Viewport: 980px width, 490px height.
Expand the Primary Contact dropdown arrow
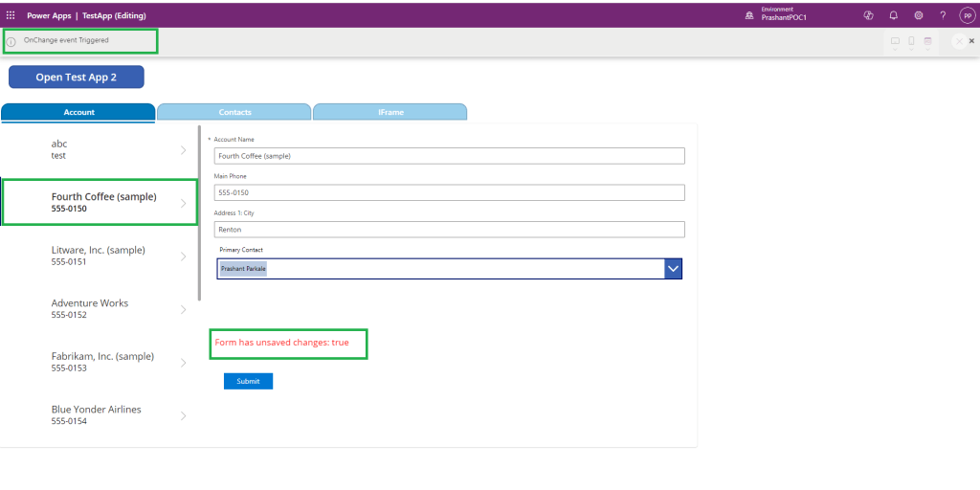click(x=674, y=269)
